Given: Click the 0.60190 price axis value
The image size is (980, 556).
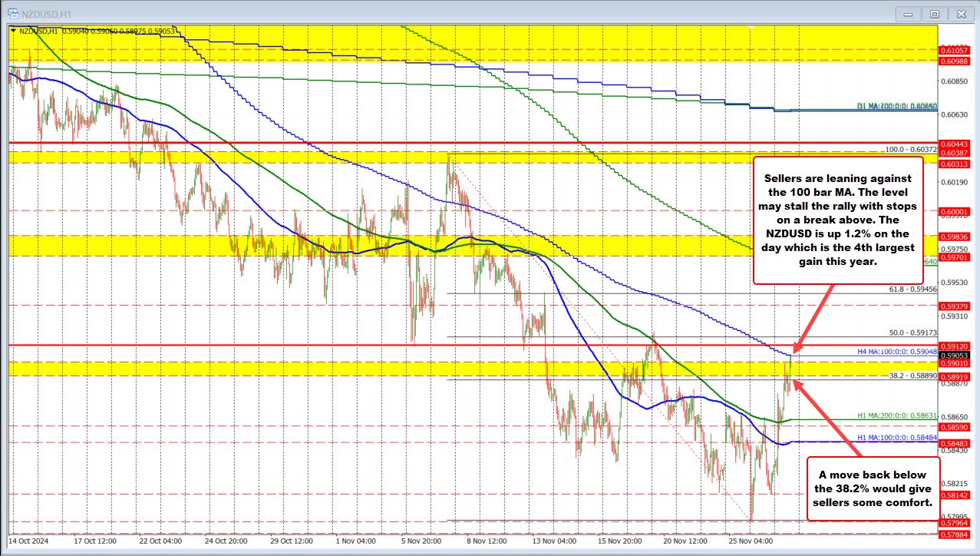Looking at the screenshot, I should tap(953, 182).
